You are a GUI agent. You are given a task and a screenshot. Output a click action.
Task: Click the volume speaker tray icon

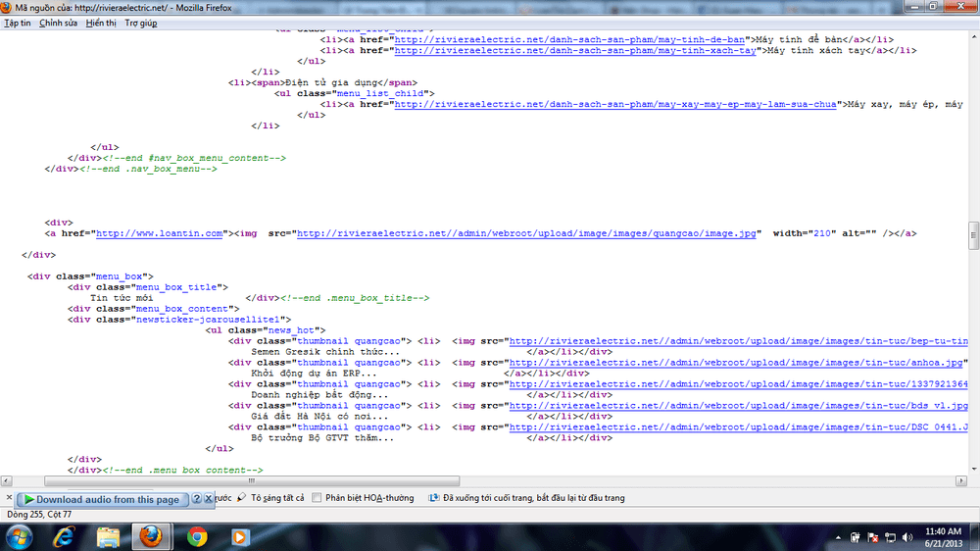pyautogui.click(x=907, y=537)
